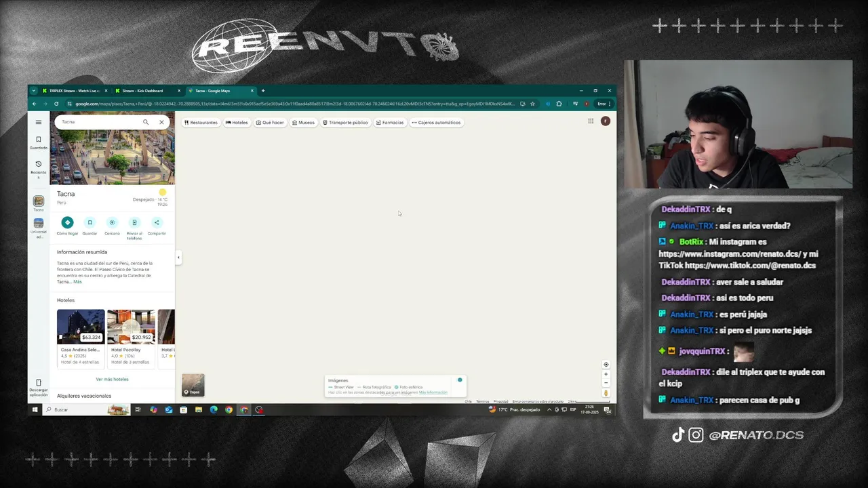868x488 pixels.
Task: Click the Más información link in Imágenes card
Action: click(433, 392)
